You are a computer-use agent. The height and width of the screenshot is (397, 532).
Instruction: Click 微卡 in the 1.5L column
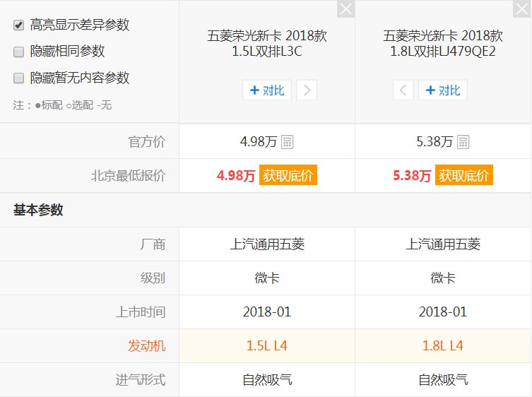pyautogui.click(x=267, y=278)
